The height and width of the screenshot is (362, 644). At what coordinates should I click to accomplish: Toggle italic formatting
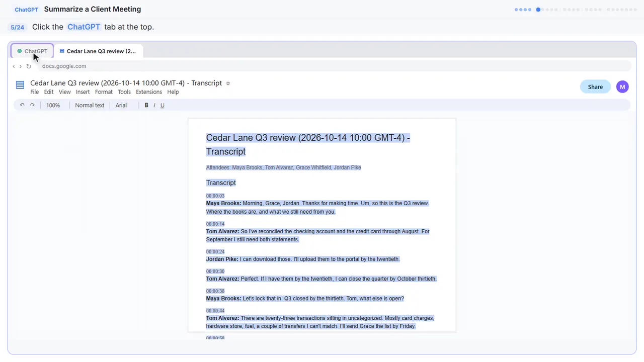point(154,105)
